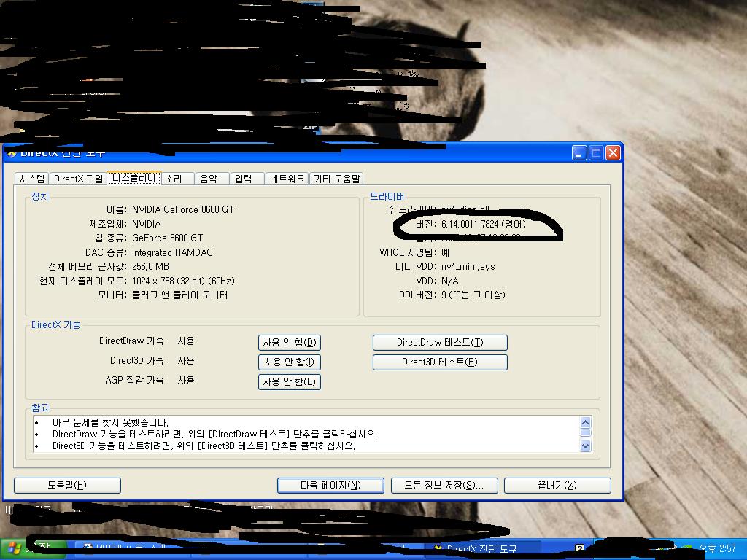The width and height of the screenshot is (747, 560).
Task: Select the driver version '6.14.0011.7824 (영어)'
Action: [x=484, y=224]
